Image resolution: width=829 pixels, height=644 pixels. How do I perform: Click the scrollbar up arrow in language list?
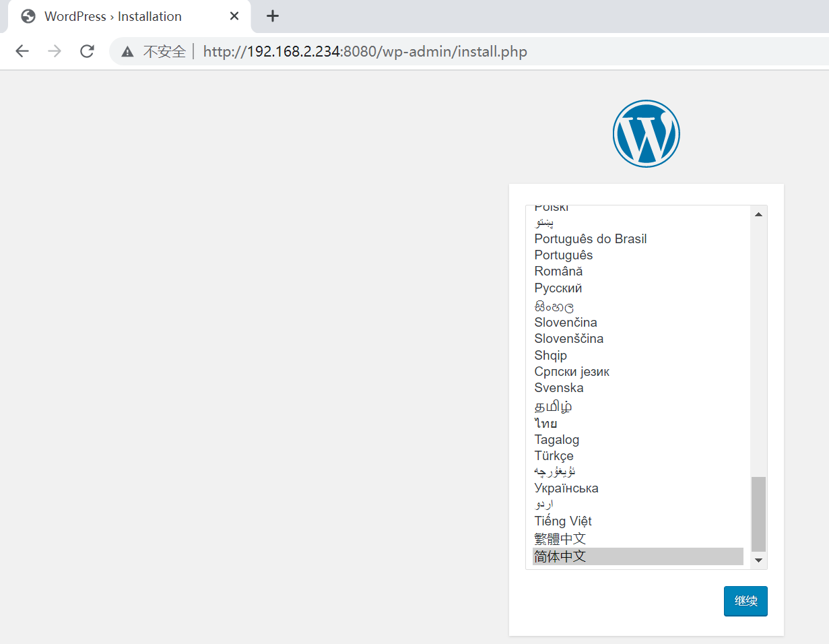pos(758,213)
